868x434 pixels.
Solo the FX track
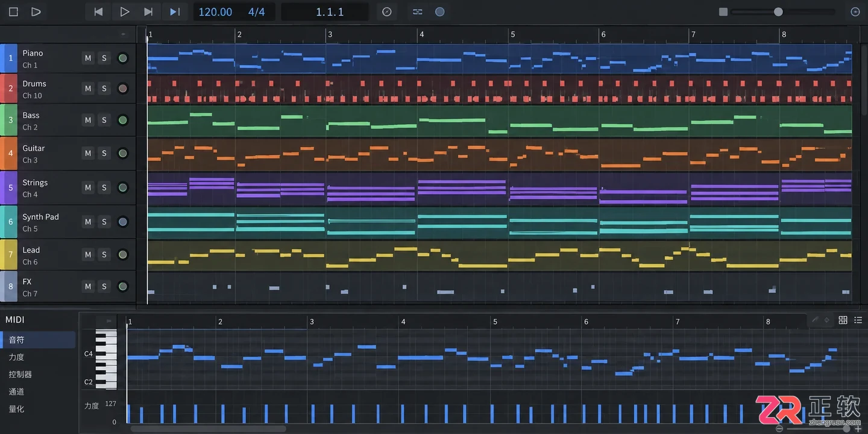point(104,286)
